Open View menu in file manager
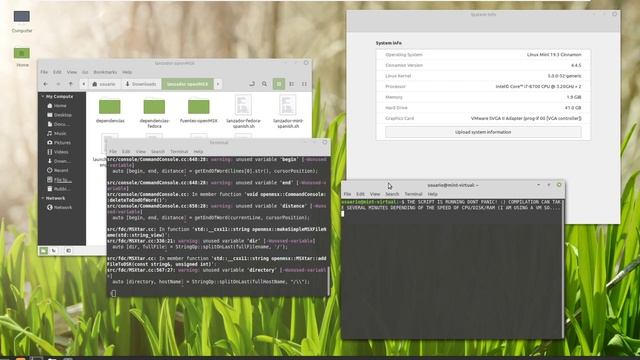Image resolution: width=640 pixels, height=360 pixels. [72, 72]
